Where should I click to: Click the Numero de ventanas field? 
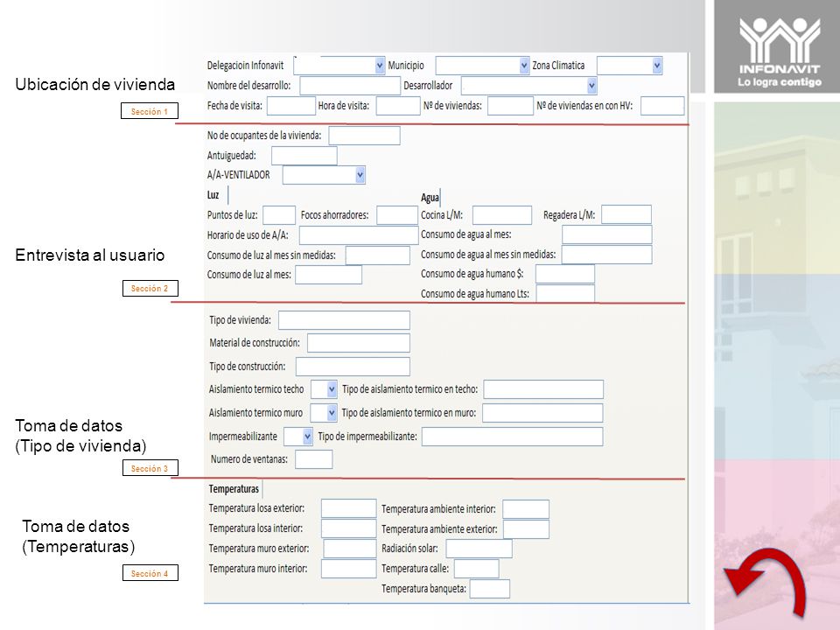pyautogui.click(x=314, y=459)
